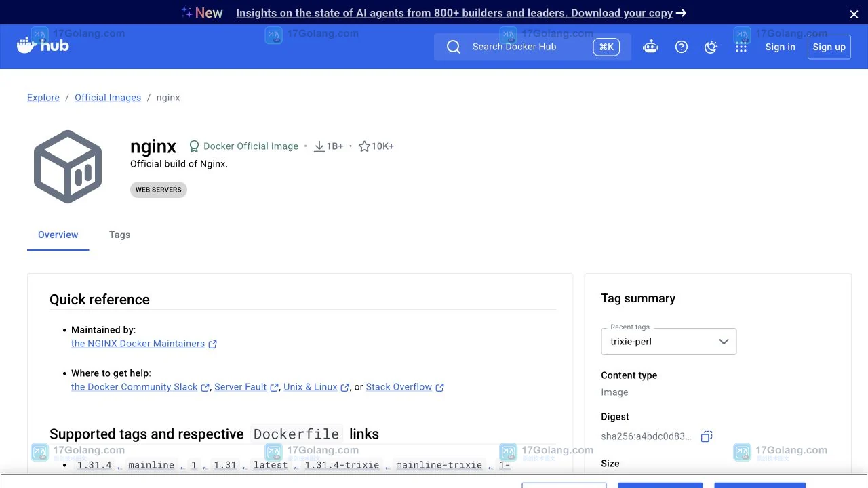Click the star count 10K+
Viewport: 868px width, 488px height.
376,146
